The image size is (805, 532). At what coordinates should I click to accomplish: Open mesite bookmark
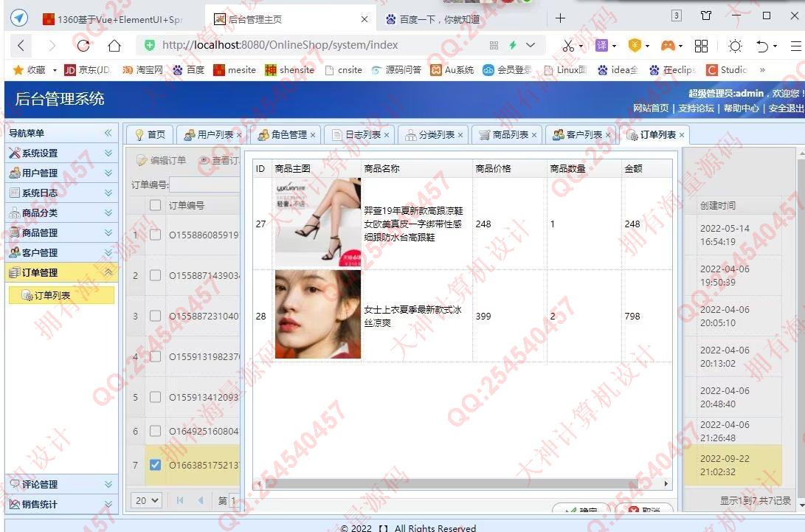pos(235,70)
